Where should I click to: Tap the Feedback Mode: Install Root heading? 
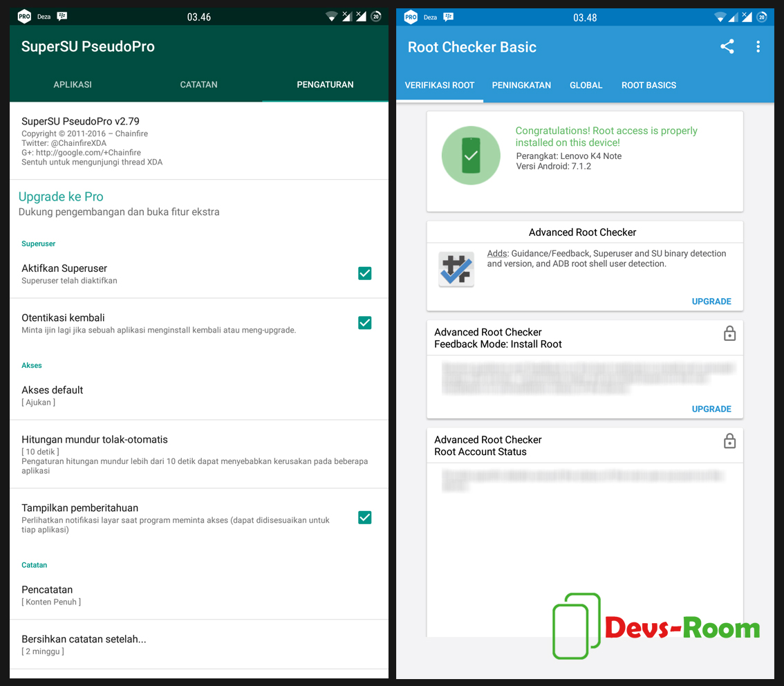(498, 344)
